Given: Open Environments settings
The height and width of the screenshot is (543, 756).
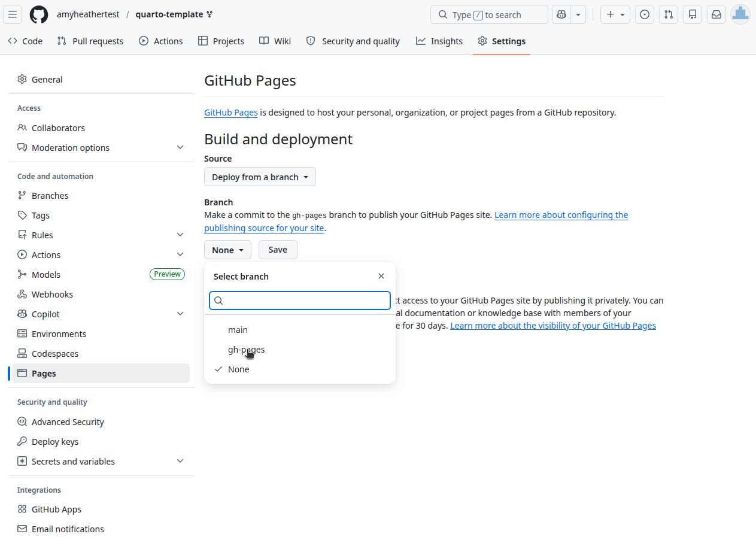Looking at the screenshot, I should click(101, 333).
